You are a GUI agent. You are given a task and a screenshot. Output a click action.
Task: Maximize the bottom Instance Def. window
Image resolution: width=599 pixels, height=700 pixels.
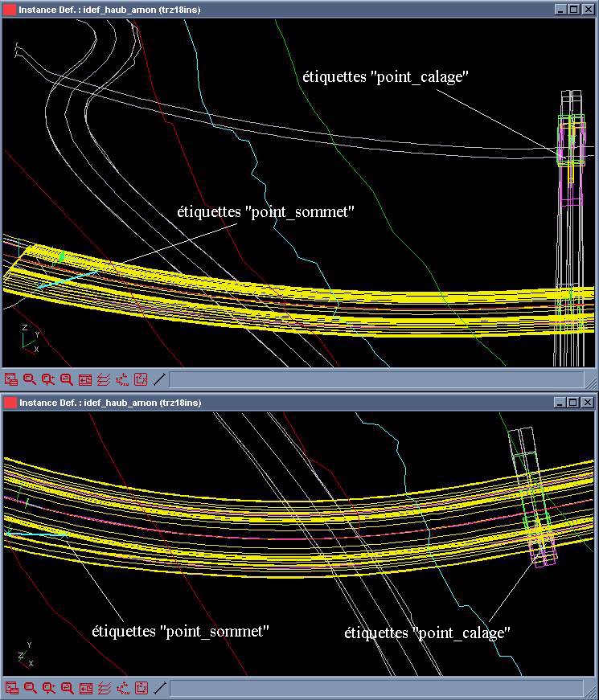(x=573, y=402)
